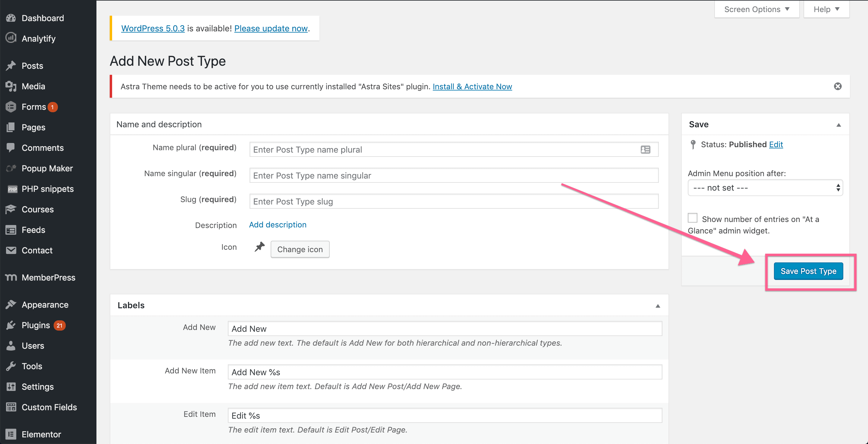Click the Analytify chart icon
This screenshot has height=444, width=868.
pyautogui.click(x=11, y=38)
